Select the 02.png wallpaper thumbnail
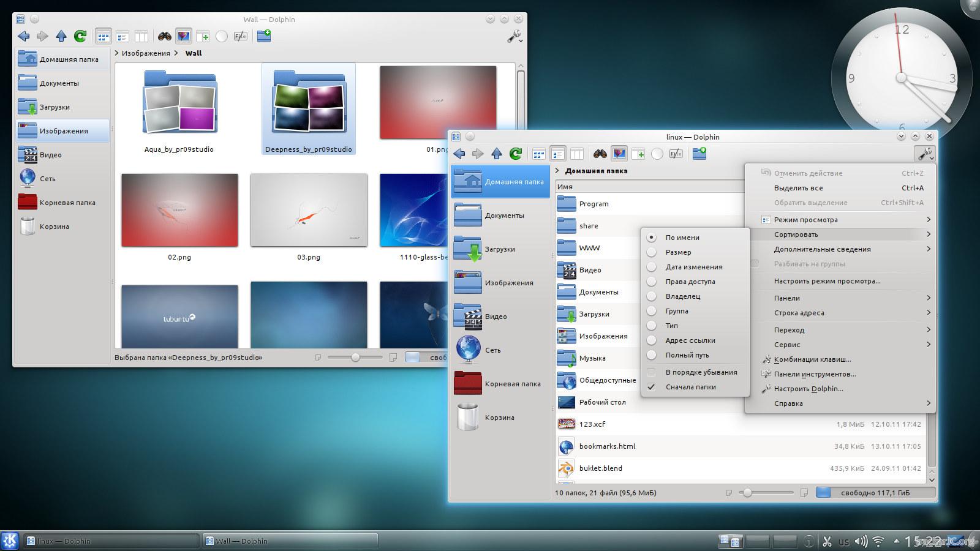This screenshot has width=980, height=551. click(x=179, y=211)
